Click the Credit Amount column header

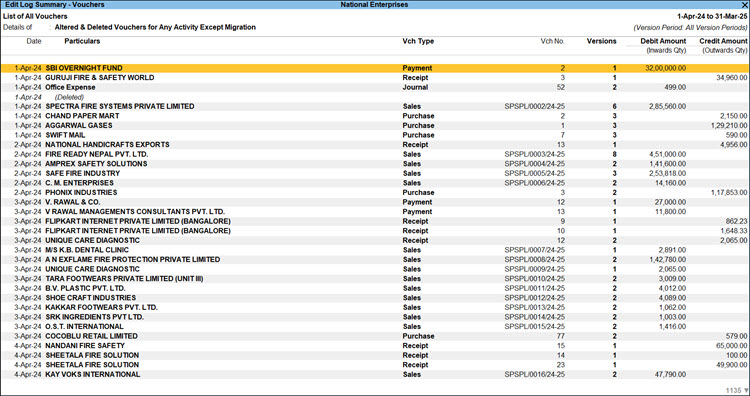point(723,41)
